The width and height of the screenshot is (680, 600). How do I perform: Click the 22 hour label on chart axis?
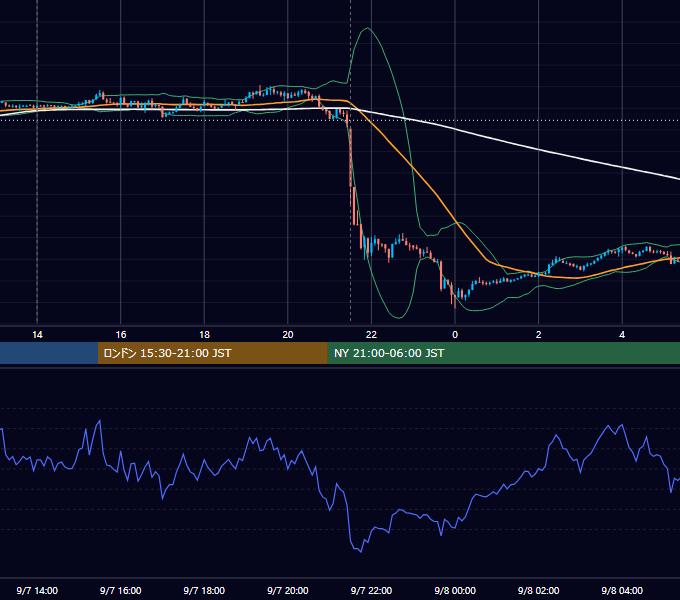click(371, 335)
